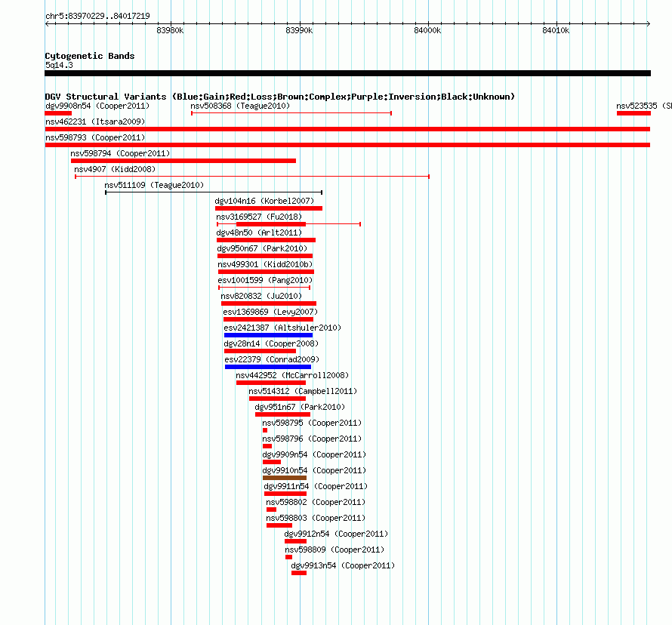The height and width of the screenshot is (625, 672).
Task: Click the 5q14.3 band label
Action: (59, 65)
